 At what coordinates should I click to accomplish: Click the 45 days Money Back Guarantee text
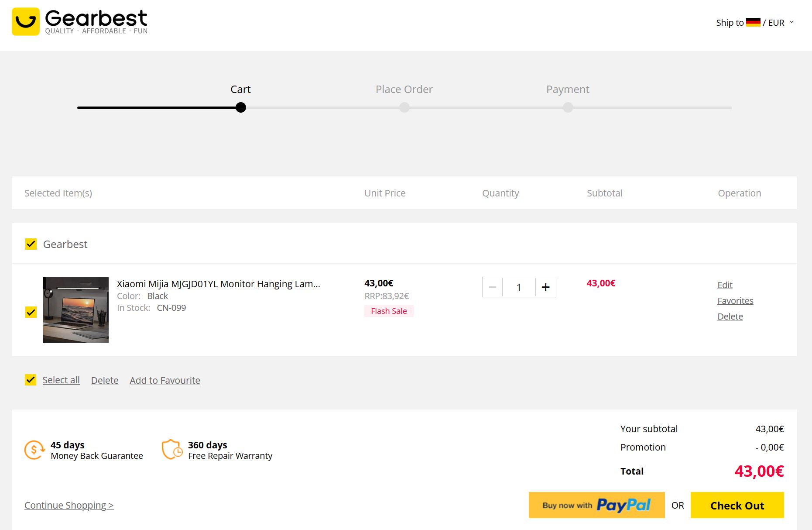tap(97, 450)
